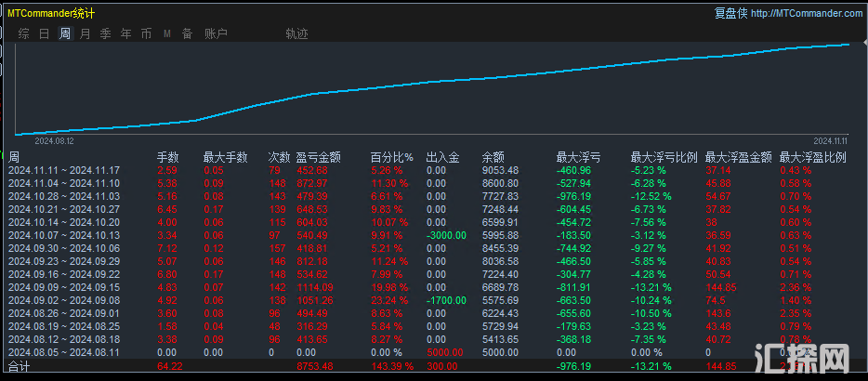868x381 pixels.
Task: Open the 币 currency tab
Action: (146, 33)
